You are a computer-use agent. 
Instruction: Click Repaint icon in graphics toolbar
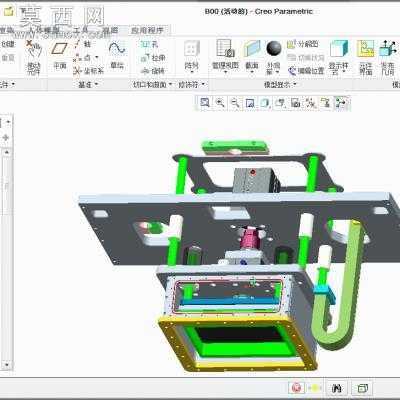pyautogui.click(x=250, y=103)
